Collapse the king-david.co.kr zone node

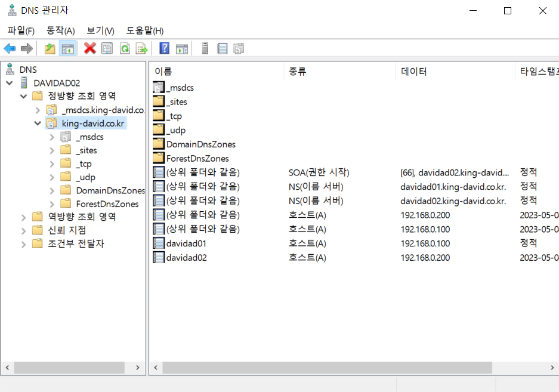38,124
